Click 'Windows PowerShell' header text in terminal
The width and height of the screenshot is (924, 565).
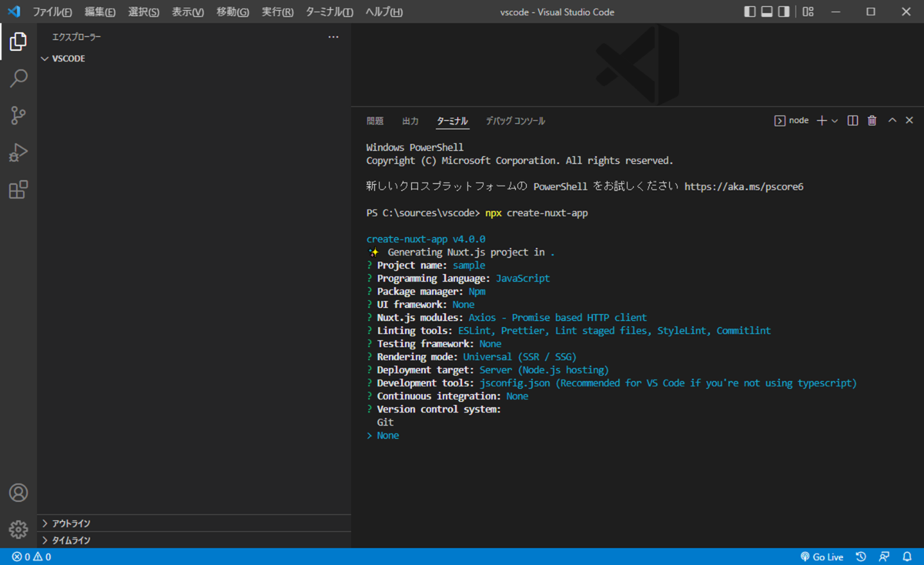pos(415,148)
